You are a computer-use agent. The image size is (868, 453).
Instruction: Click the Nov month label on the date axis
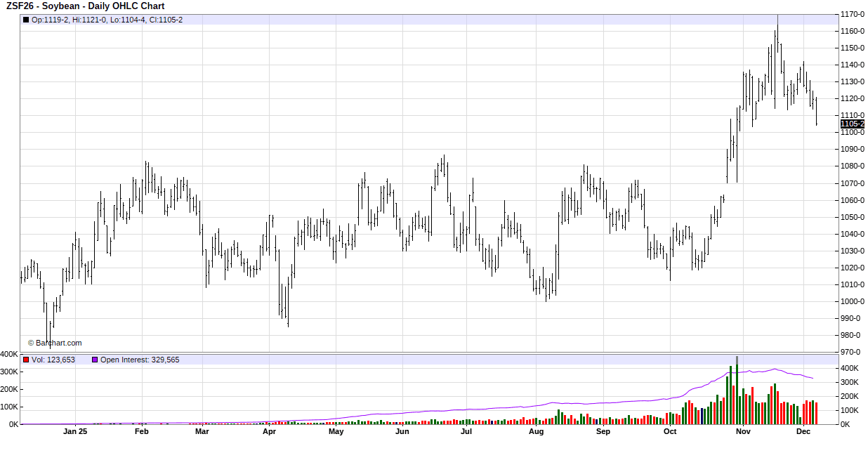pyautogui.click(x=743, y=432)
